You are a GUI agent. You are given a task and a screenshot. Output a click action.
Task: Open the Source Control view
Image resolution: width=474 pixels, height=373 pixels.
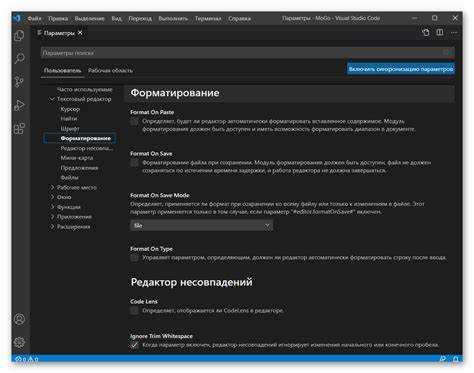tap(19, 82)
